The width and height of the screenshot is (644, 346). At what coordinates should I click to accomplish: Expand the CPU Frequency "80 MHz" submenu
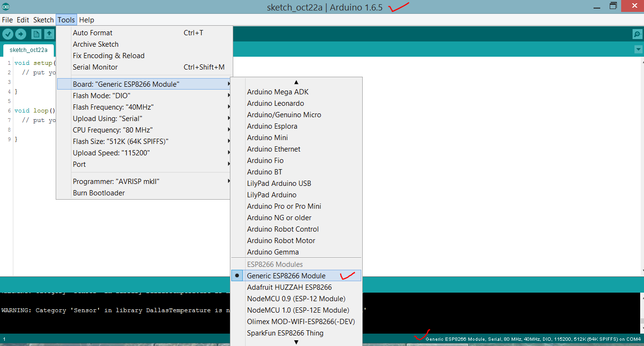(144, 130)
